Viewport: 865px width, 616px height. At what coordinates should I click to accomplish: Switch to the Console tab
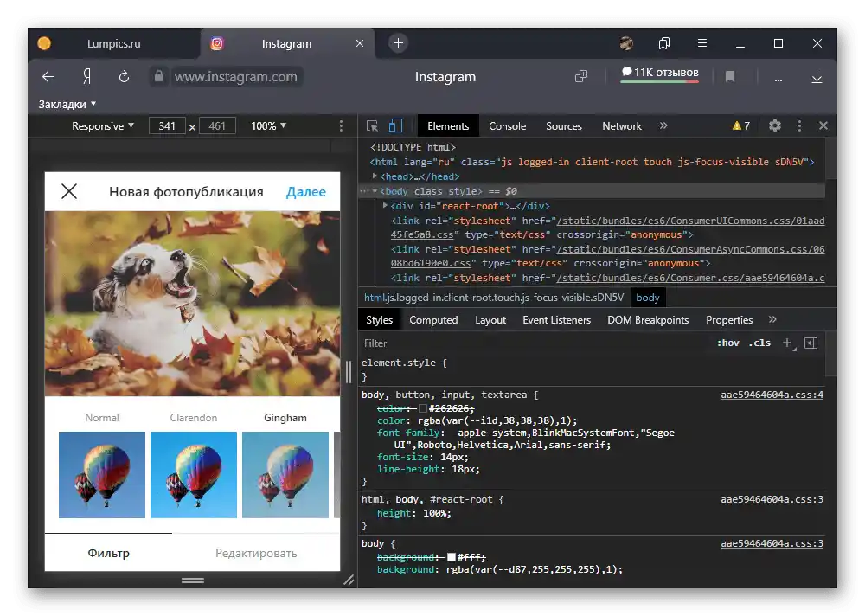(507, 126)
